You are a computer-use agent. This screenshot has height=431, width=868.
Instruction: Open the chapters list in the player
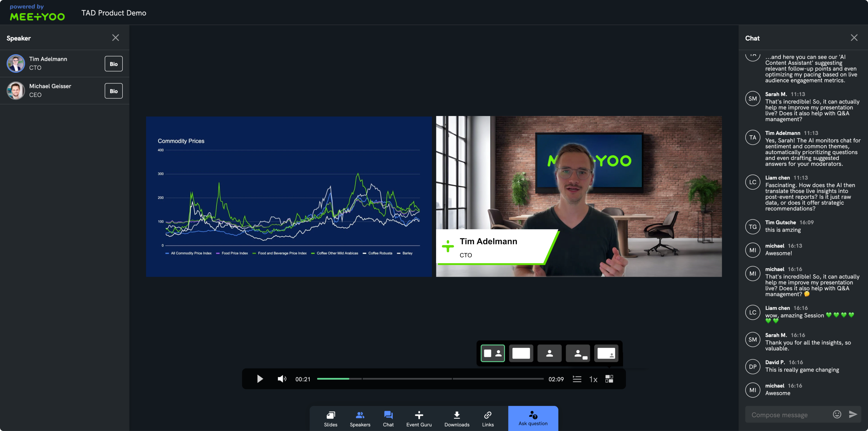577,379
